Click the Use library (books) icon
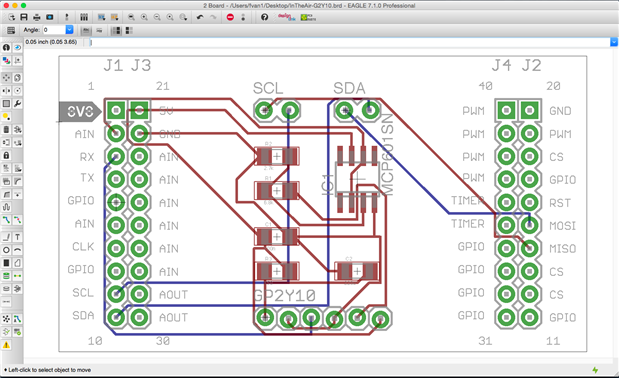Image resolution: width=619 pixels, height=378 pixels. tap(84, 17)
